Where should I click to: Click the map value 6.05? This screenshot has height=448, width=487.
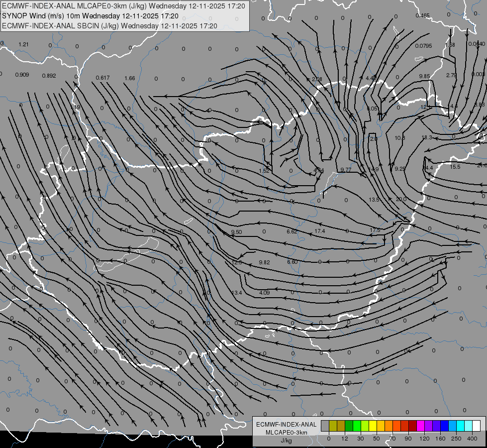372,109
